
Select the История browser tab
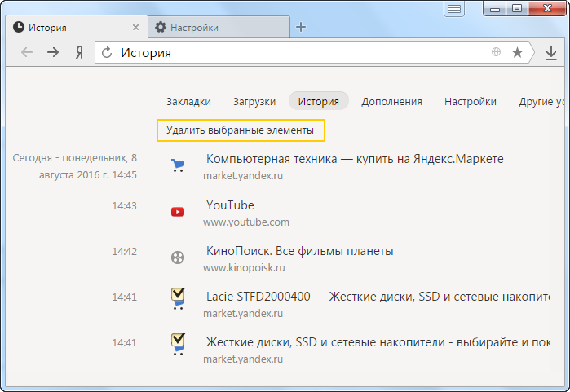click(77, 27)
